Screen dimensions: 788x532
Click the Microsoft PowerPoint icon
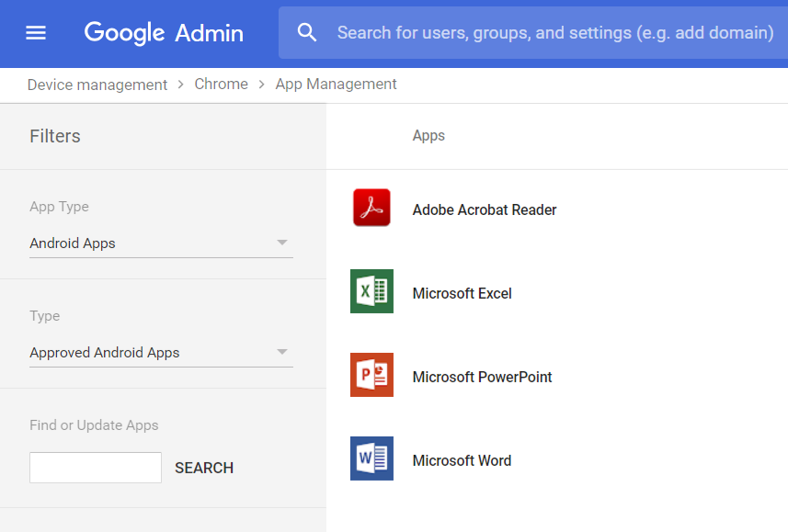pyautogui.click(x=371, y=375)
